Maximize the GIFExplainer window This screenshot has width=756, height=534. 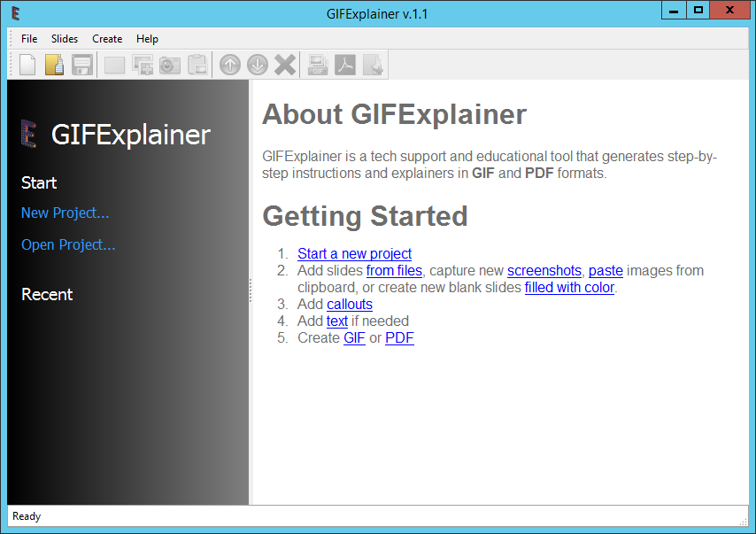click(698, 10)
